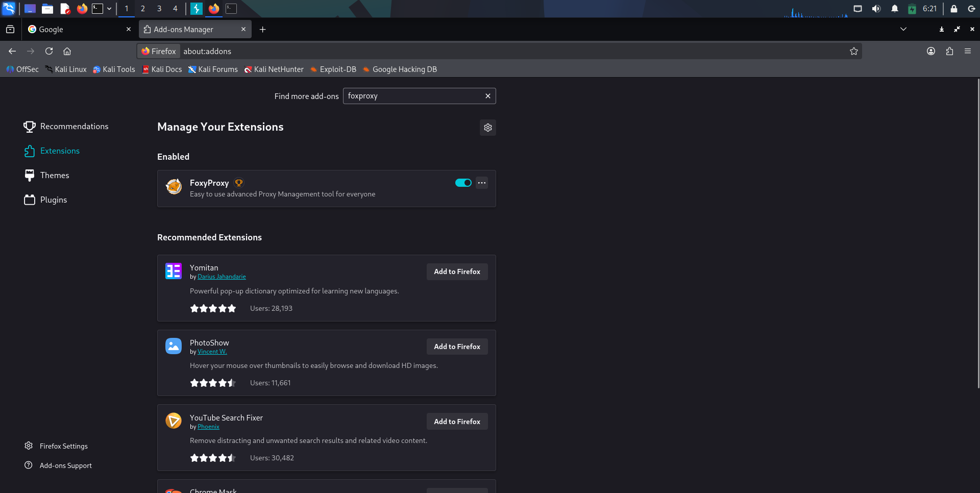
Task: Open Add-ons Support link
Action: [58, 465]
